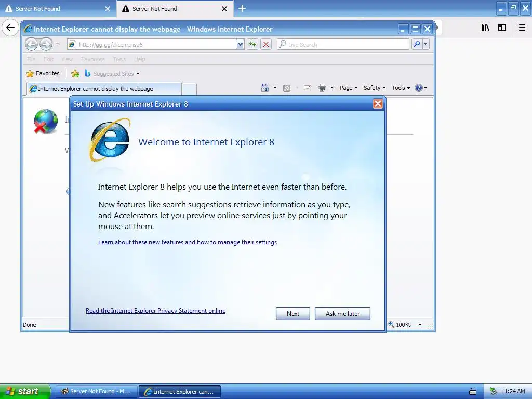Toggle the Firefox sidebar icon
Screen dimensions: 532x399
502,28
